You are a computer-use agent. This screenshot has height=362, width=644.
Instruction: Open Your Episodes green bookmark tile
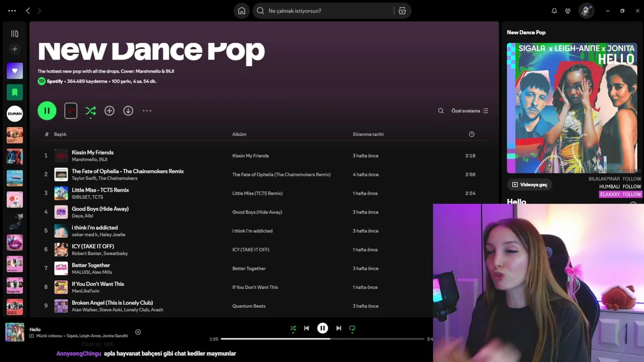15,92
